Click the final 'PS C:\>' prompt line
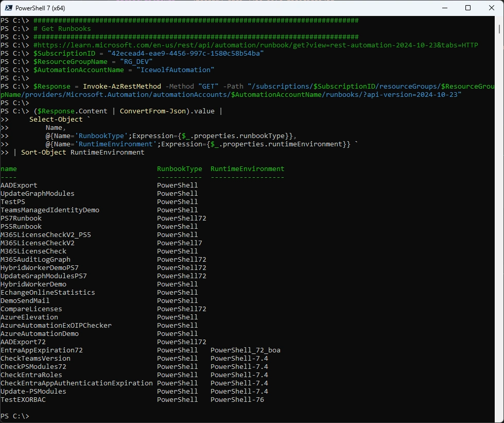This screenshot has width=504, height=423. (x=15, y=416)
